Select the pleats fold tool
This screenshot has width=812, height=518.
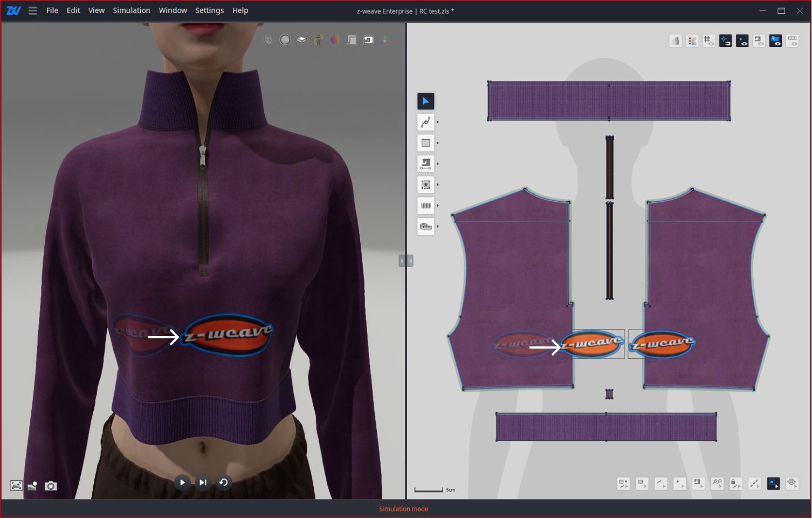(426, 206)
